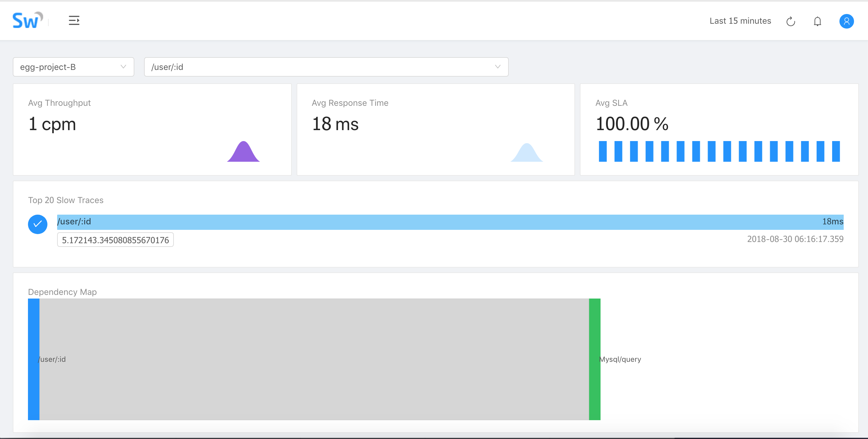Screen dimensions: 868x439
Task: Open the user avatar menu
Action: [846, 21]
